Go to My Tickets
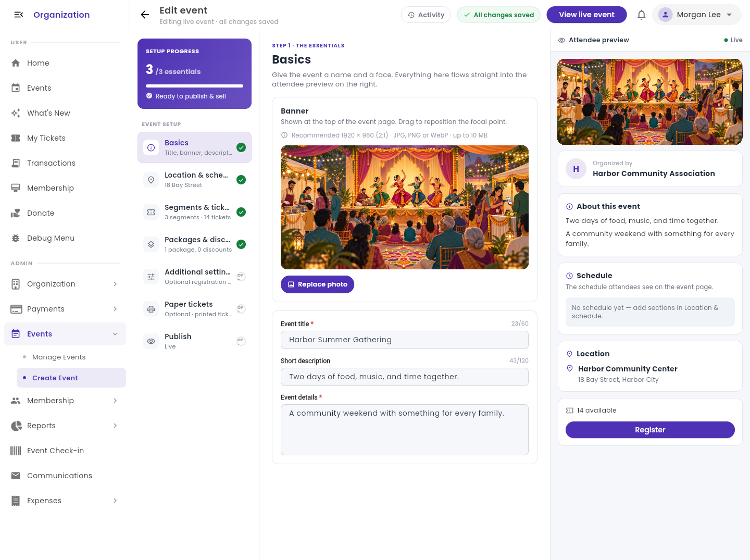The width and height of the screenshot is (750, 560). coord(65,138)
